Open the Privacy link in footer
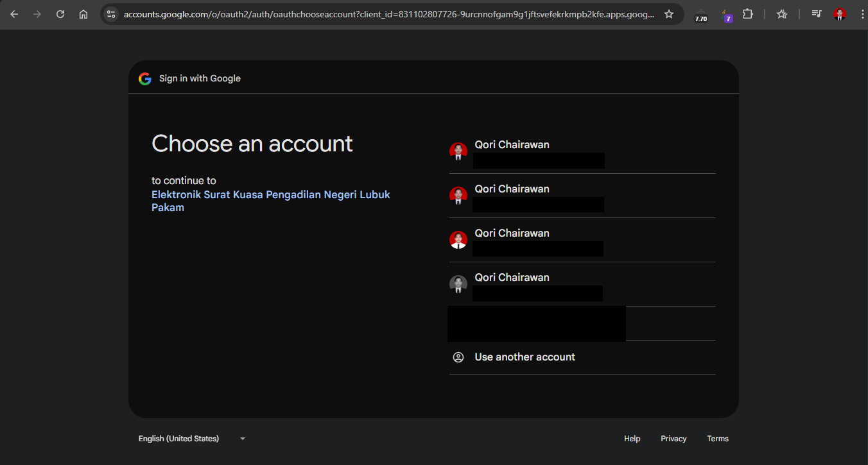 tap(673, 439)
